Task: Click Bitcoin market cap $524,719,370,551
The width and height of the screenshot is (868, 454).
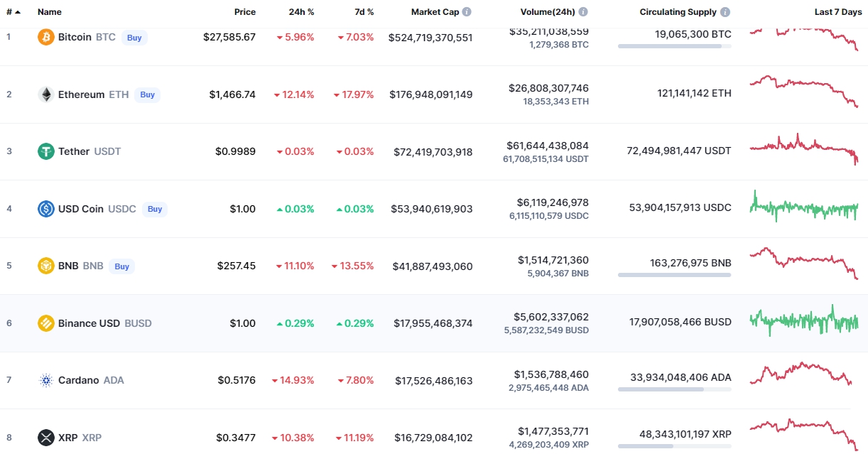Action: [430, 37]
